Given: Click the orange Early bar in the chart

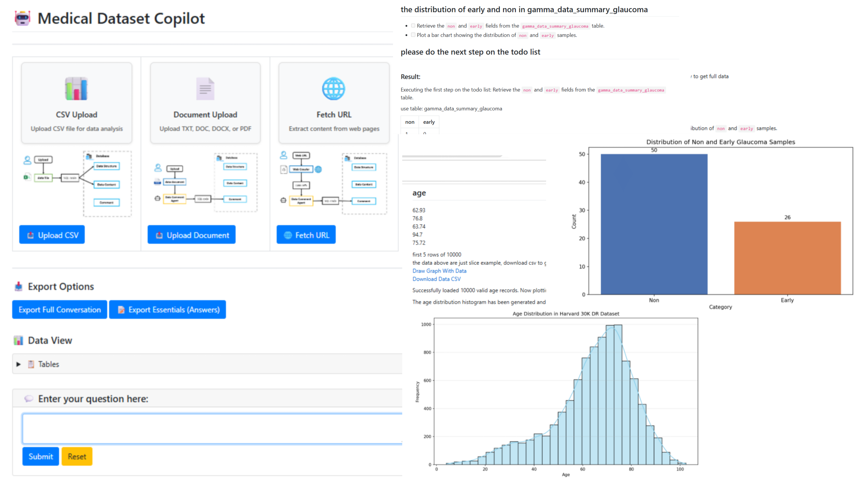Looking at the screenshot, I should [x=788, y=258].
